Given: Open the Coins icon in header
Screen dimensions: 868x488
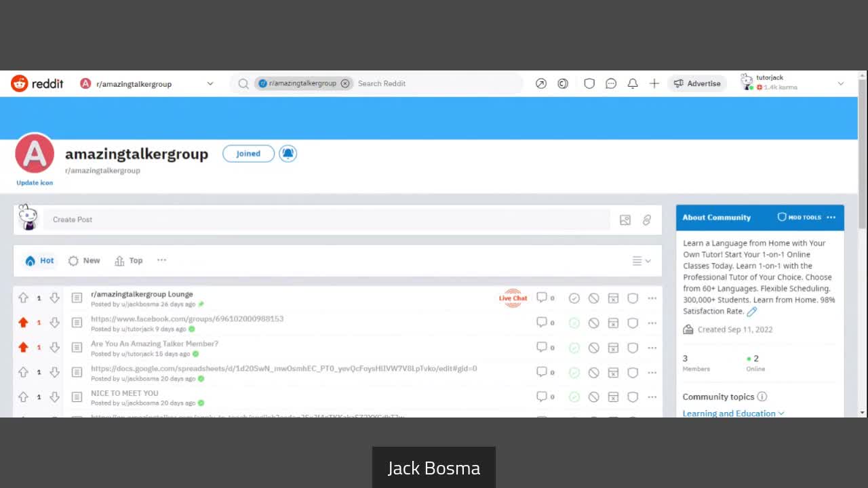Looking at the screenshot, I should 562,83.
